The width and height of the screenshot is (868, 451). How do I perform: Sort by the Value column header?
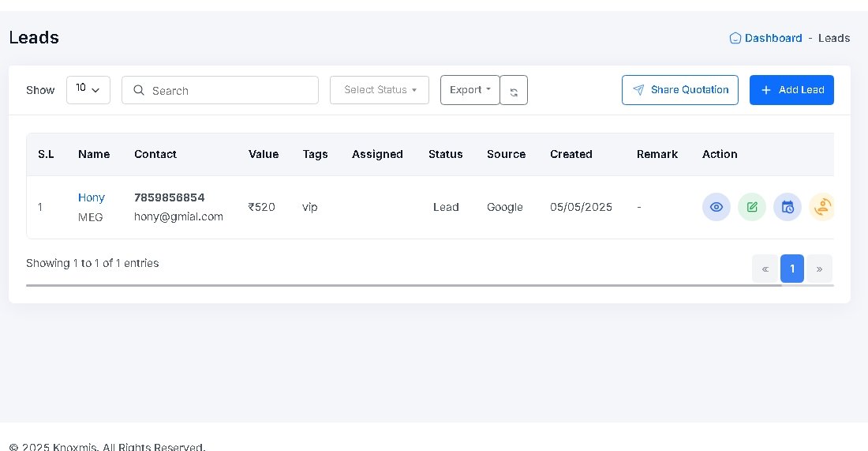point(264,154)
